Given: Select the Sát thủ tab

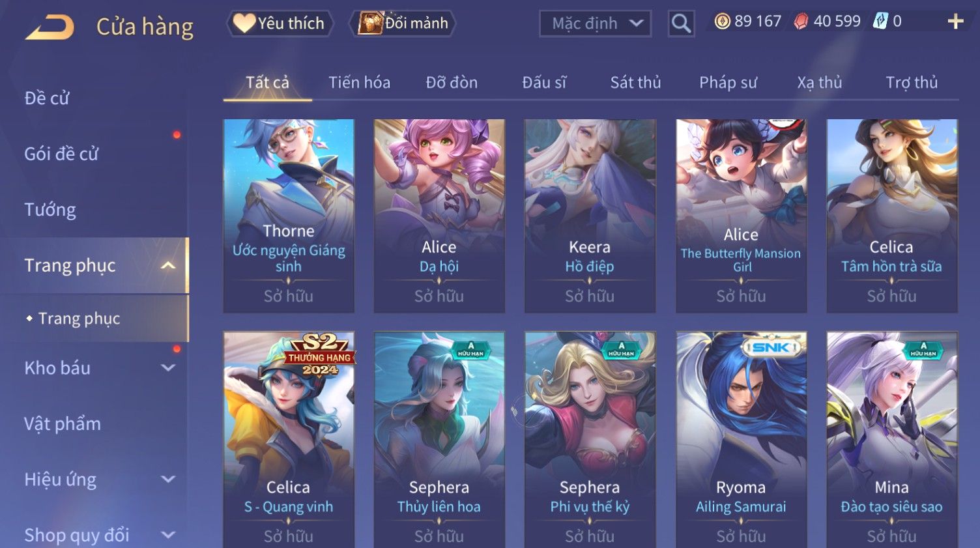Looking at the screenshot, I should pos(635,83).
